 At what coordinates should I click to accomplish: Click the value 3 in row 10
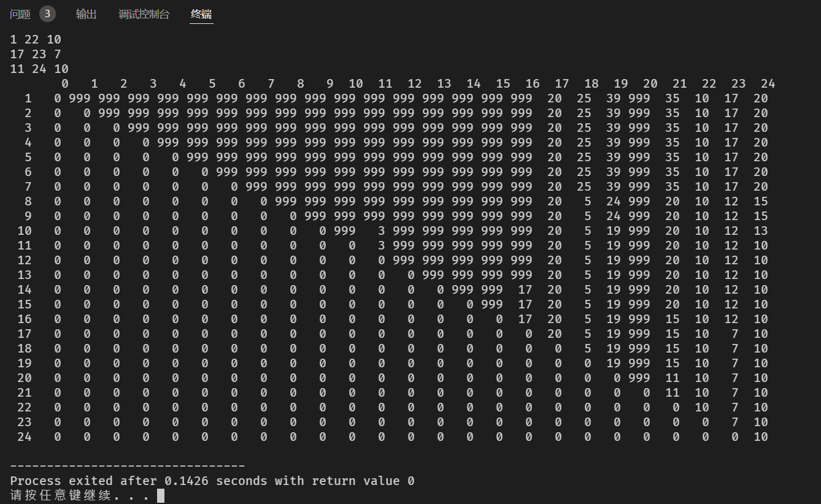pyautogui.click(x=381, y=231)
